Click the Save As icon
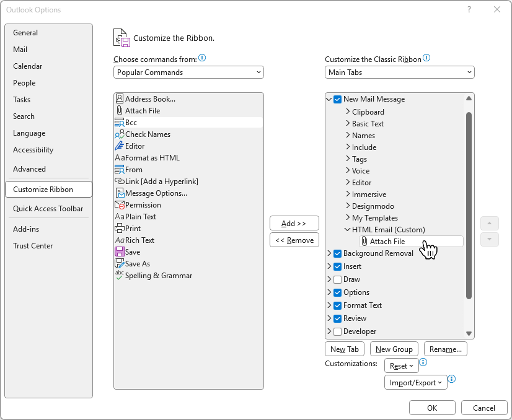Viewport: 512px width, 420px height. click(120, 263)
